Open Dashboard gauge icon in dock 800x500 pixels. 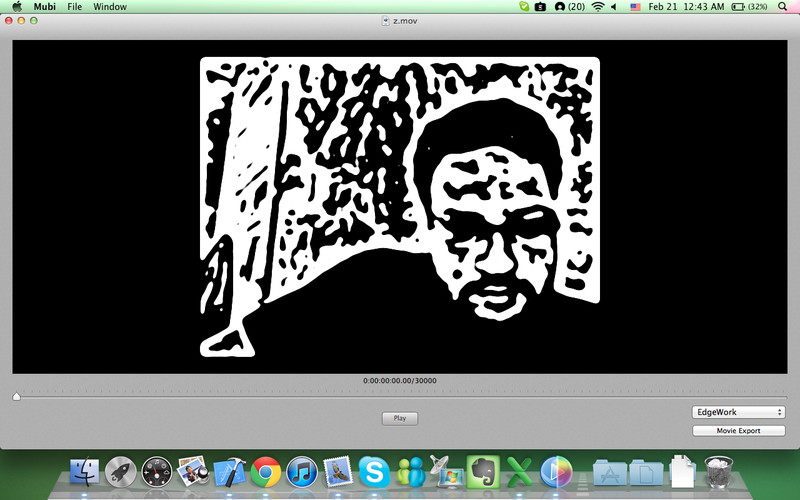157,471
